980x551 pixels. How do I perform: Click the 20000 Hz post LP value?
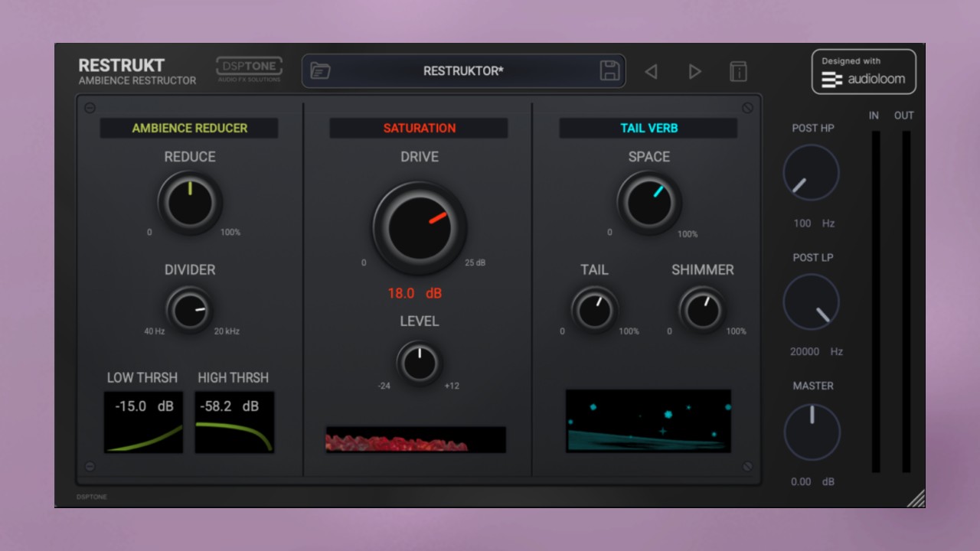point(816,352)
